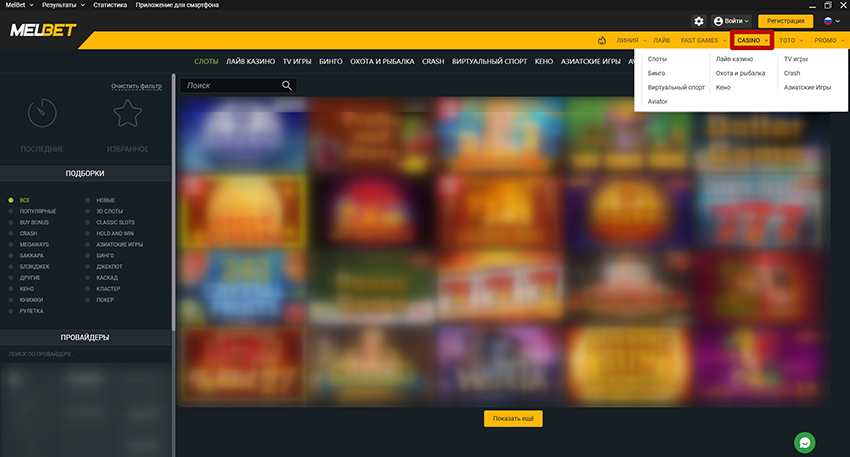This screenshot has height=457, width=850.
Task: Select the Megaways filter option
Action: (x=11, y=244)
